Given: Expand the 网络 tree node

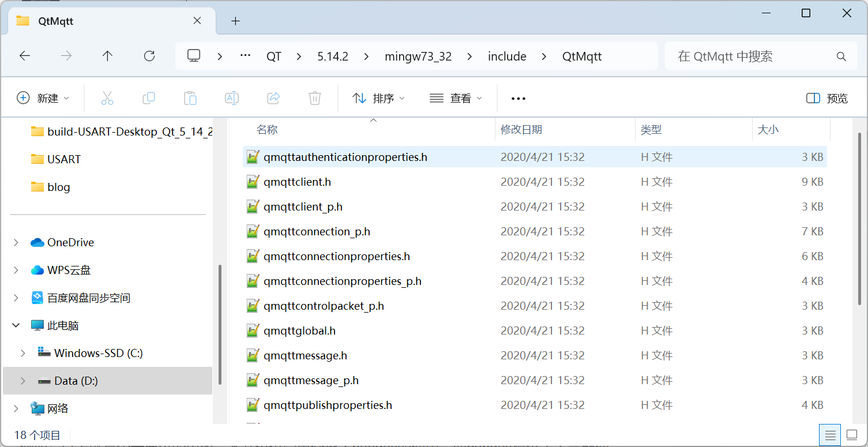Looking at the screenshot, I should (16, 408).
